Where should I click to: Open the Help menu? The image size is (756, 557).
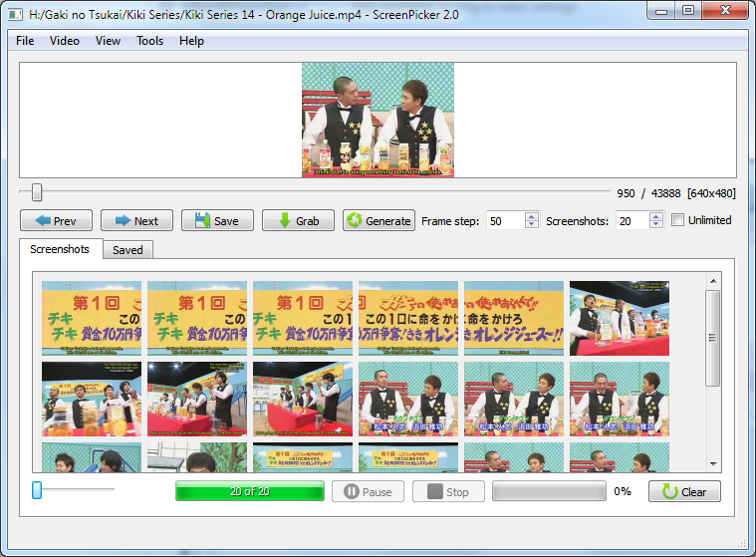click(x=191, y=41)
